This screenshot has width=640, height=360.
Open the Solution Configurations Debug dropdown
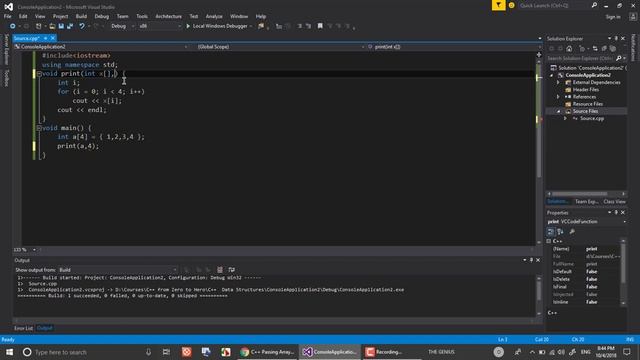pyautogui.click(x=122, y=26)
